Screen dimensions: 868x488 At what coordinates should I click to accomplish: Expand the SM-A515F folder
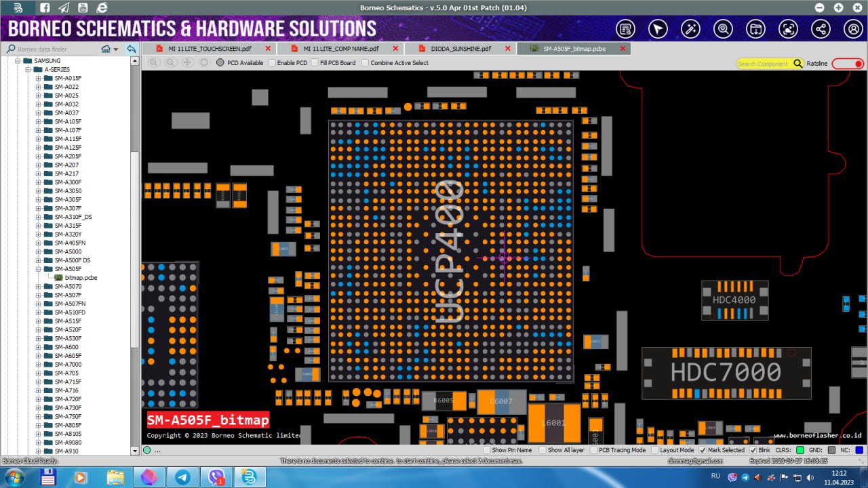click(39, 321)
